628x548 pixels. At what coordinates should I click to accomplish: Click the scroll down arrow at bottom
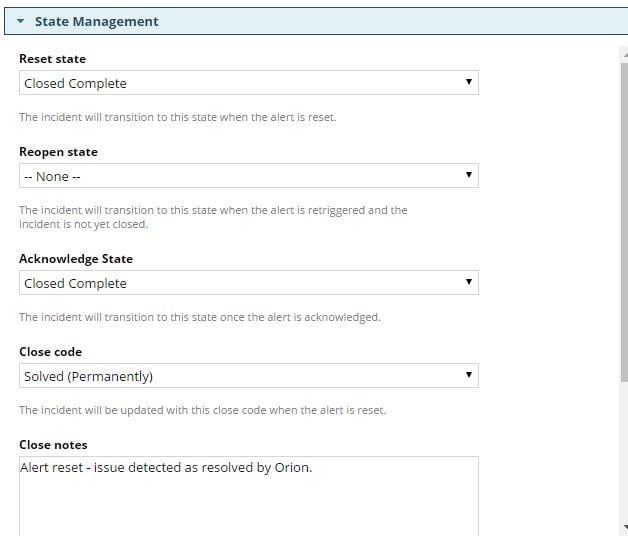point(623,527)
